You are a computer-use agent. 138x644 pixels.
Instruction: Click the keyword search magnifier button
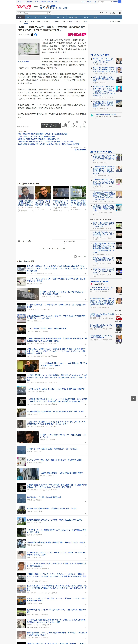pyautogui.click(x=49, y=13)
